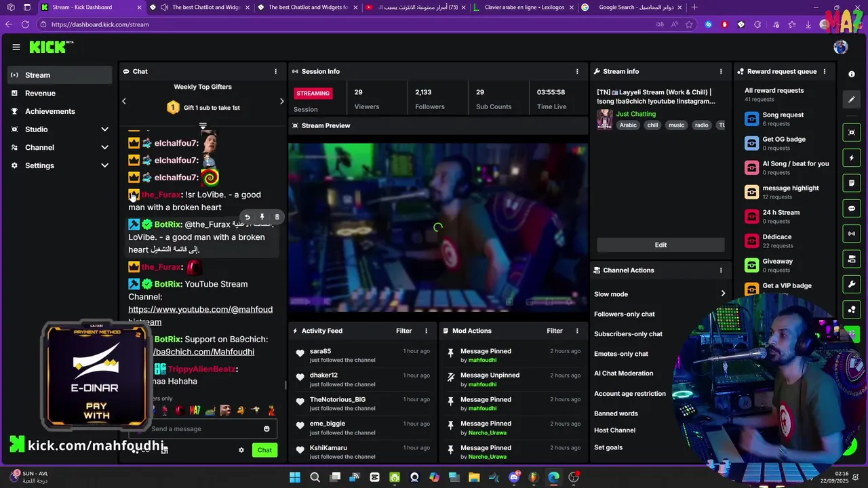Open the emoji picker in the message box

(267, 429)
